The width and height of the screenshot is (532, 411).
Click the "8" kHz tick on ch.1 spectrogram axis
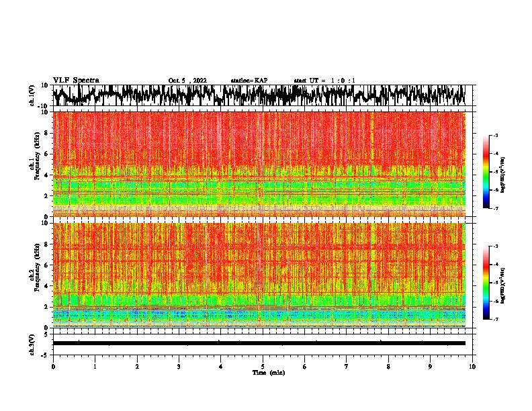click(x=46, y=133)
